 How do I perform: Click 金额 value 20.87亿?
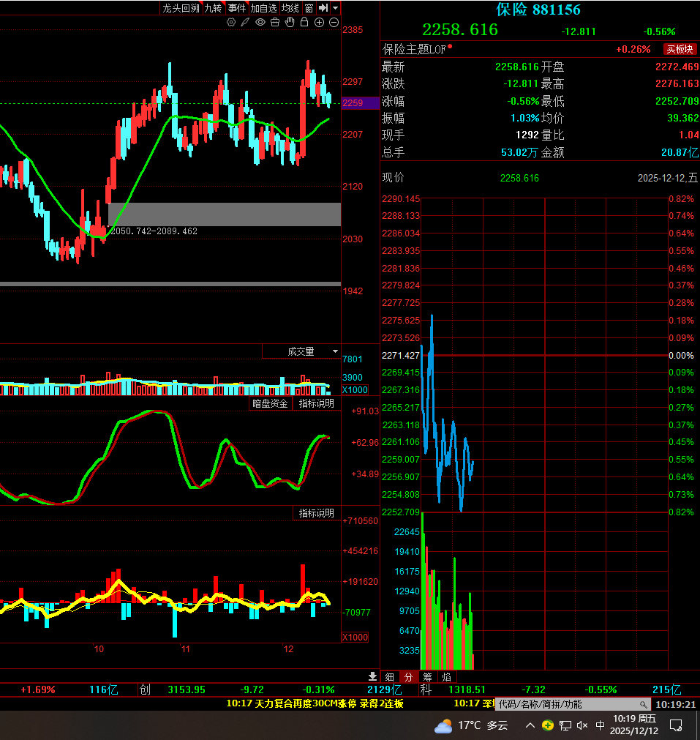(680, 152)
